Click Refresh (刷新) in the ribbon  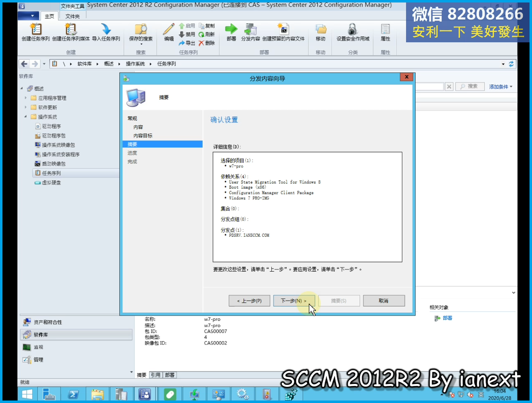207,34
